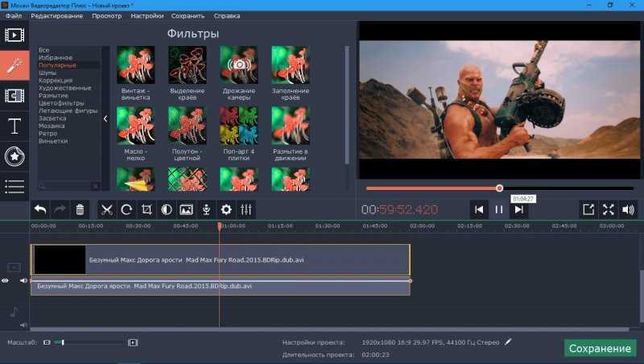Image resolution: width=644 pixels, height=364 pixels.
Task: Select the Размытие в движении filter
Action: pyautogui.click(x=291, y=126)
